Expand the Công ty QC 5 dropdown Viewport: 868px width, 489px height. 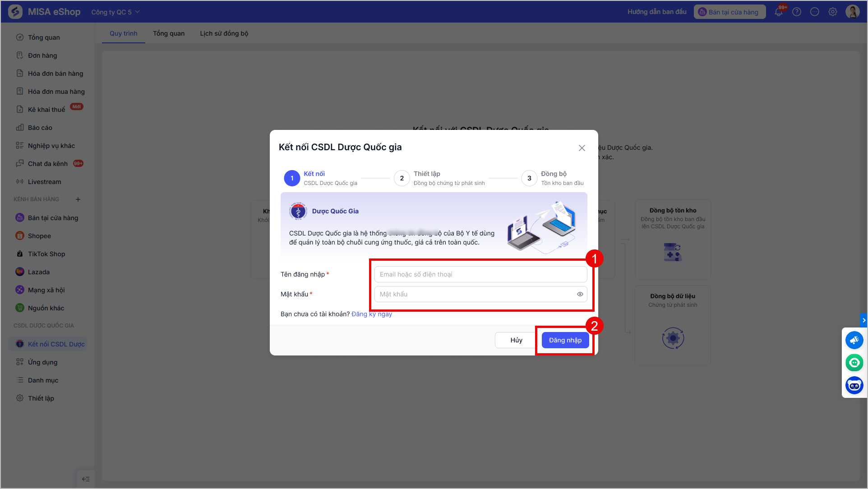[x=115, y=12]
